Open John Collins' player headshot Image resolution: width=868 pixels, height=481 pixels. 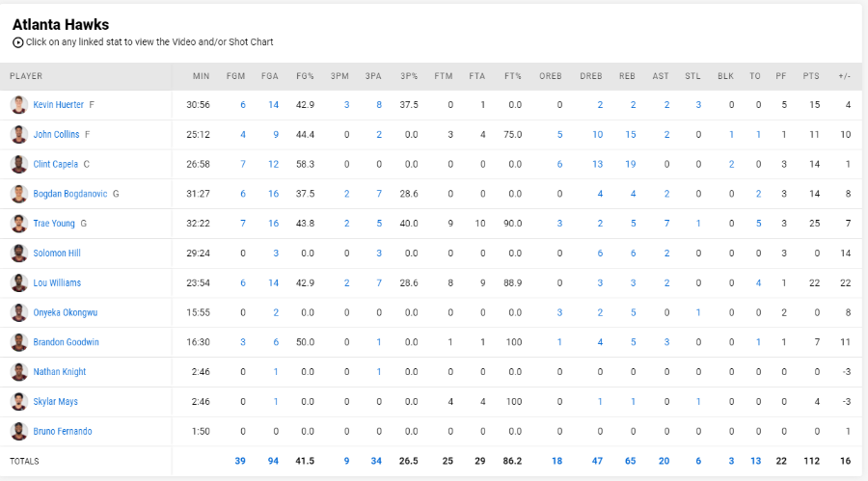[19, 135]
